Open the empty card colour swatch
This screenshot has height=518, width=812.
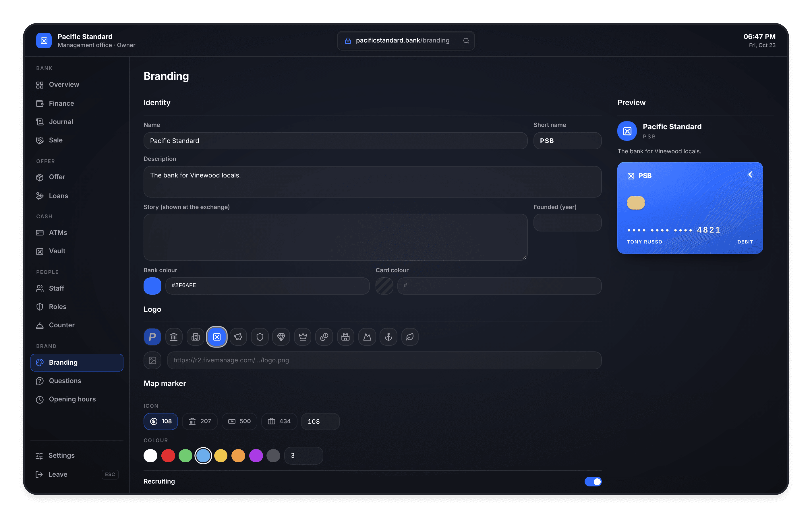[x=384, y=286]
